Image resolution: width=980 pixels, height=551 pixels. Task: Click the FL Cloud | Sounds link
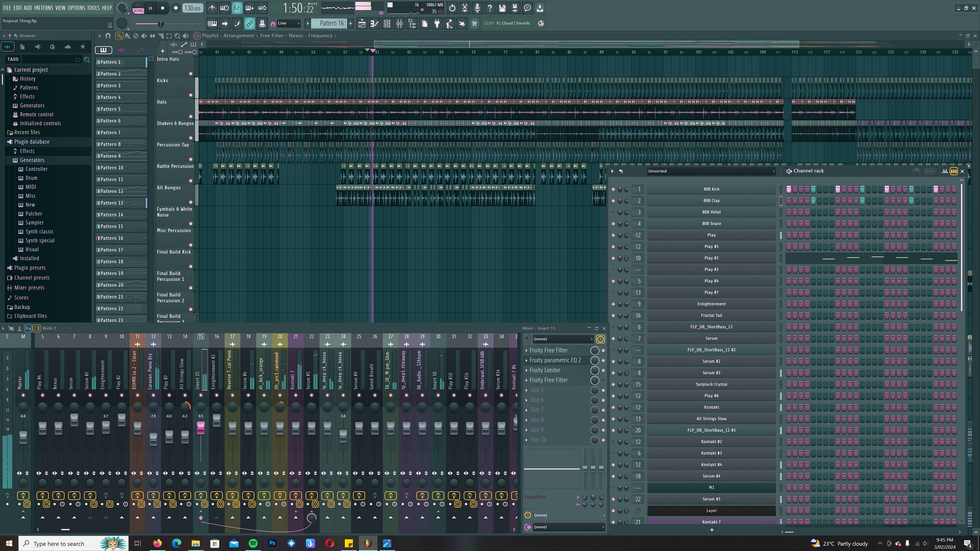(513, 23)
